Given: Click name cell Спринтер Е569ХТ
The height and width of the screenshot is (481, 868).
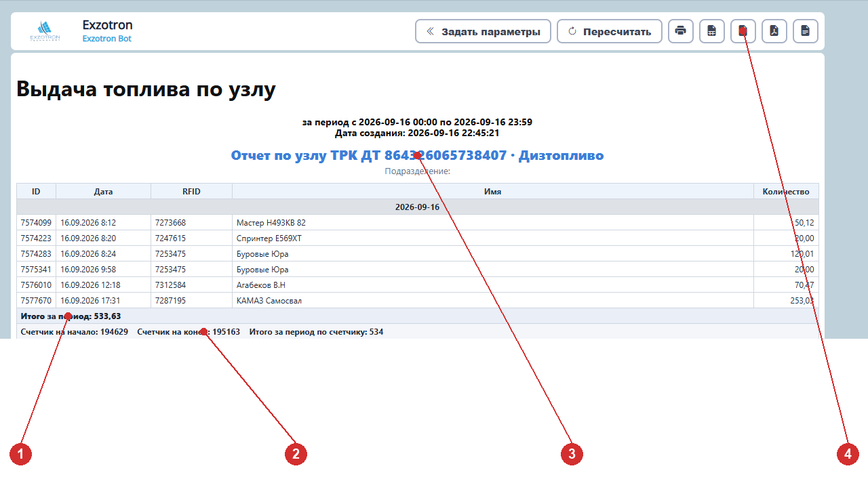Looking at the screenshot, I should coord(492,238).
